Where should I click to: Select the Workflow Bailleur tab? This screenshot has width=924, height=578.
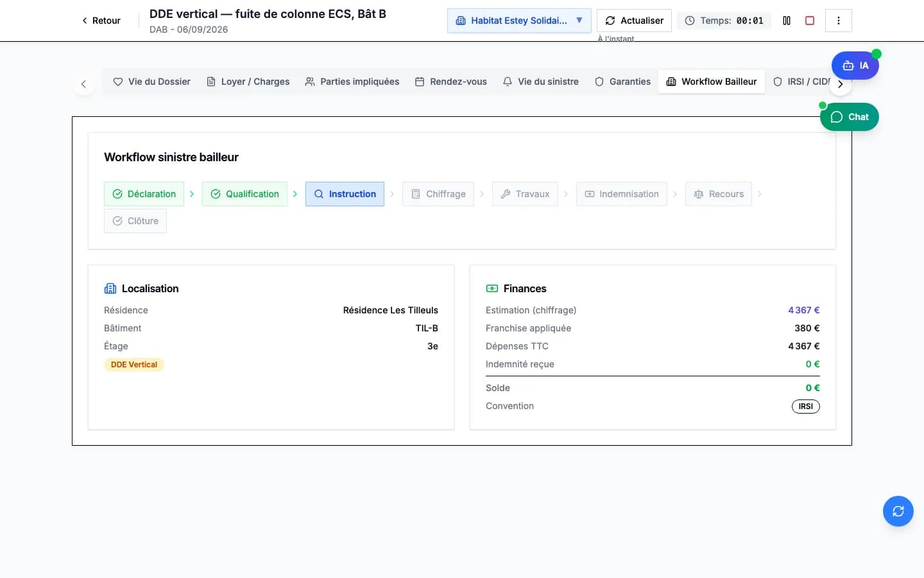click(712, 82)
